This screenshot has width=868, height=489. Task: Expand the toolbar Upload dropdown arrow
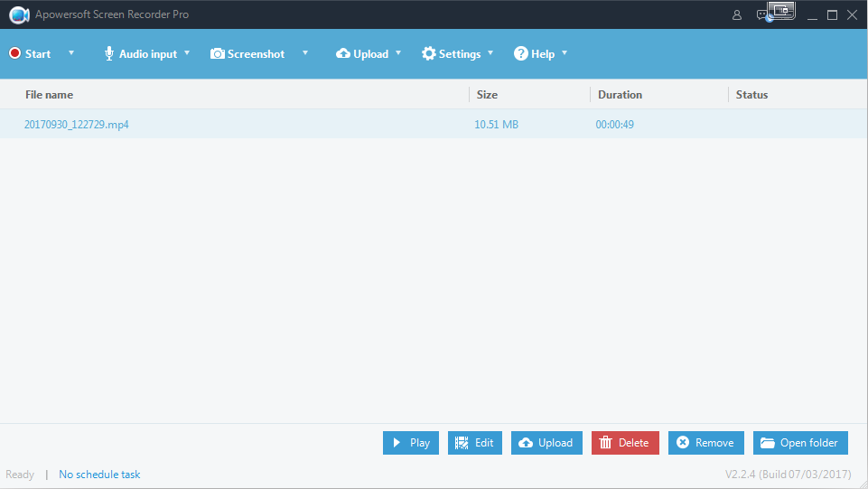398,53
